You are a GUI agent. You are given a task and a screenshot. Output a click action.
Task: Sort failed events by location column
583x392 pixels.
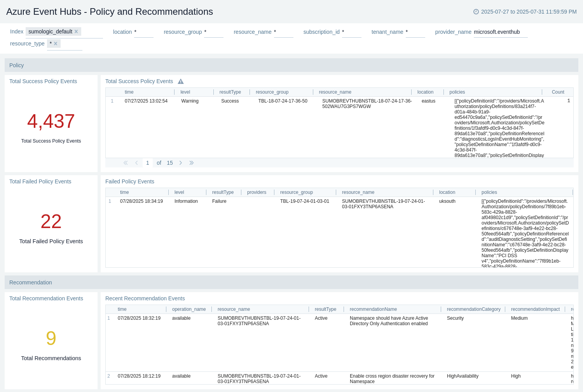point(447,192)
